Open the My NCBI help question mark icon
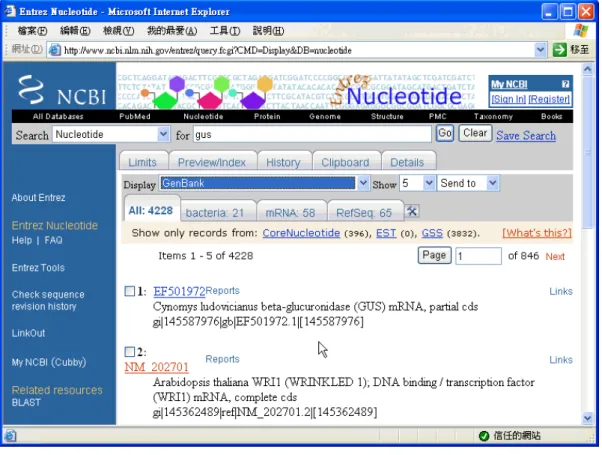 [565, 84]
